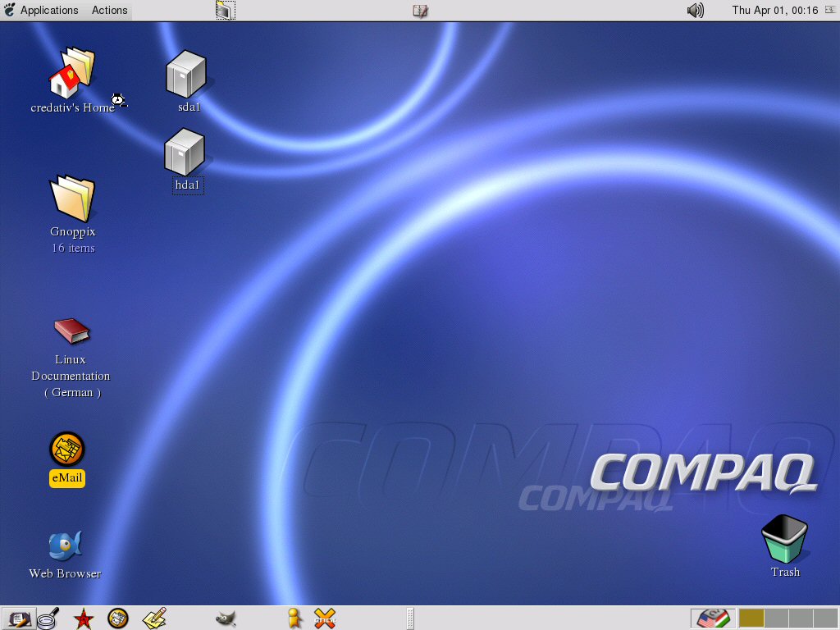Launch the orange X application icon
Image resolution: width=840 pixels, height=630 pixels.
[325, 619]
